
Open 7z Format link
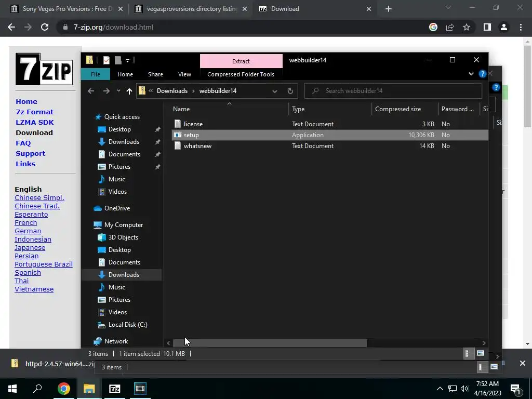(x=34, y=112)
